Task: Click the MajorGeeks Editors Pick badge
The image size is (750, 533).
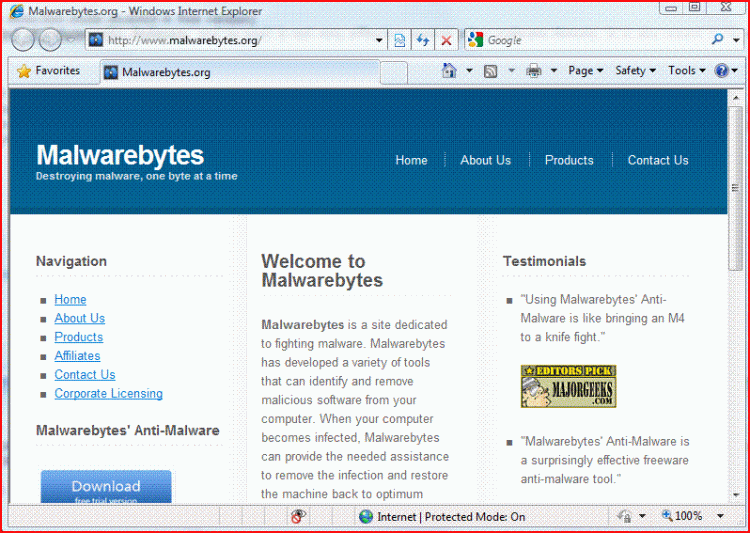Action: click(x=568, y=386)
